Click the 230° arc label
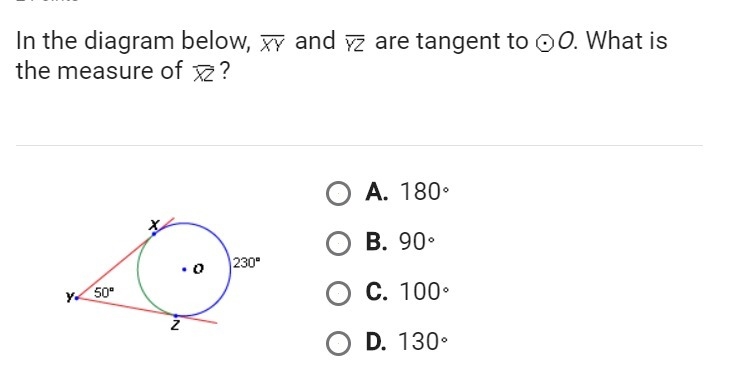This screenshot has height=366, width=744. 246,263
